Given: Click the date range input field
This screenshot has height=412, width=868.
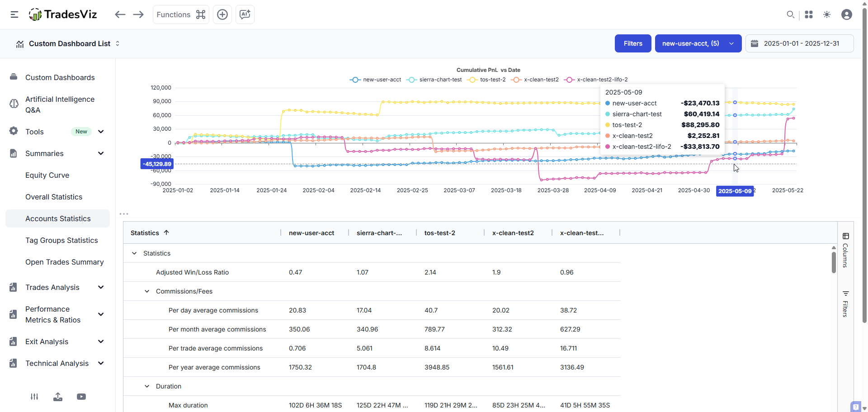Looking at the screenshot, I should pyautogui.click(x=799, y=43).
